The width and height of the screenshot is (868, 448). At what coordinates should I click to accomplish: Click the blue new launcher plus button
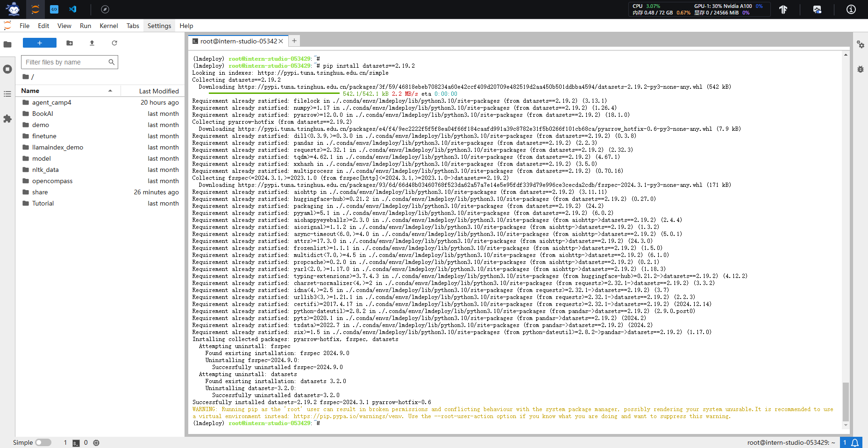(x=40, y=43)
